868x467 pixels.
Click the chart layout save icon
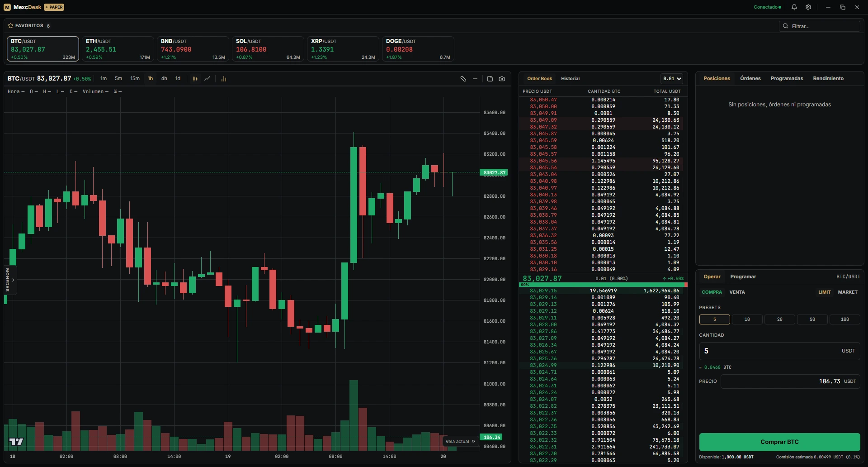490,79
